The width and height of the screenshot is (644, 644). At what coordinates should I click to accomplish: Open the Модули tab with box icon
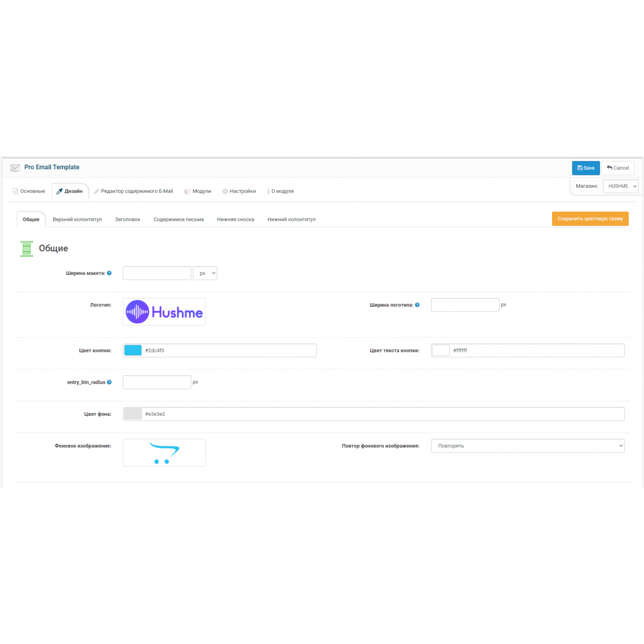coord(198,191)
